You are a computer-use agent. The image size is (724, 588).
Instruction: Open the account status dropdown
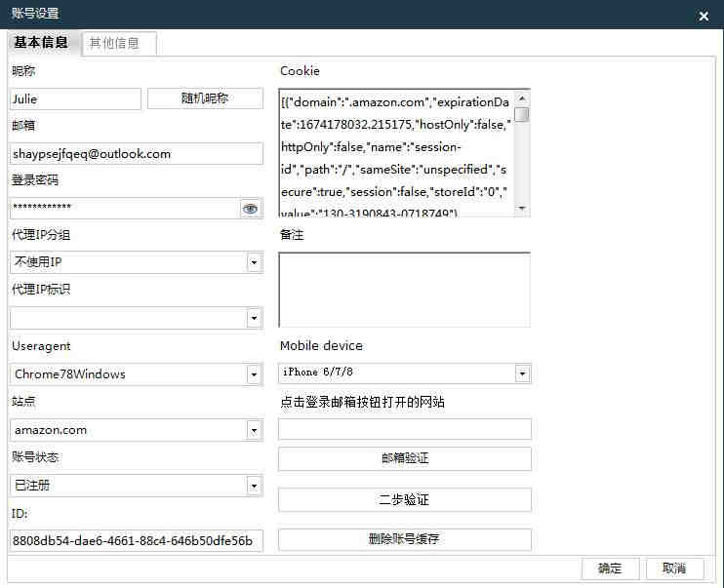pos(254,486)
